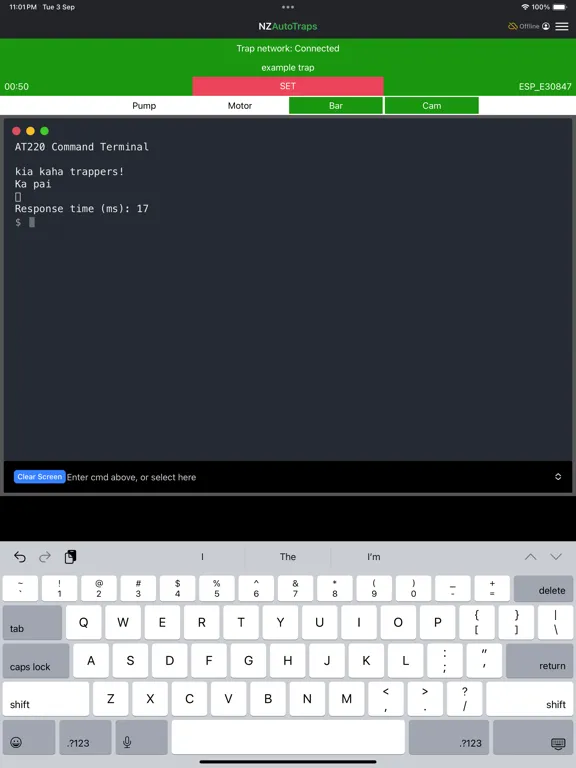Tap the return key
The height and width of the screenshot is (768, 576).
(x=539, y=661)
